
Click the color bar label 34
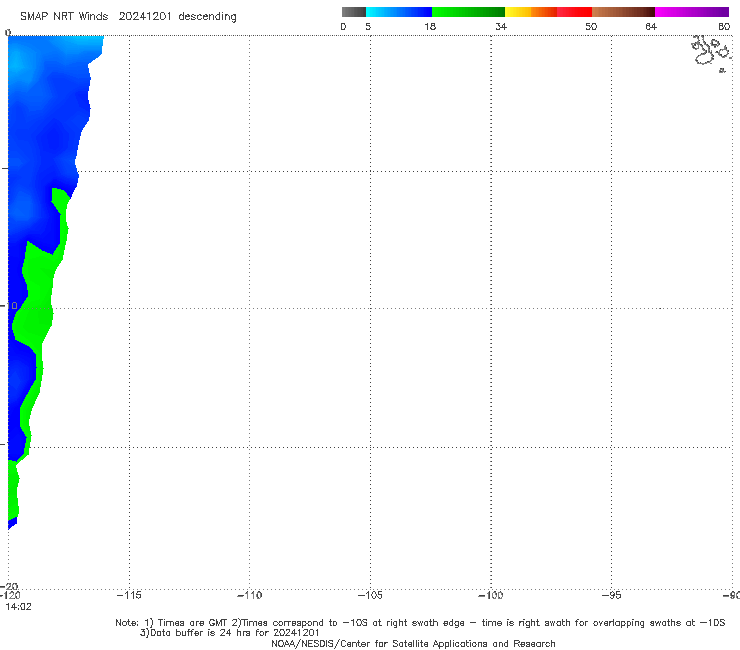[x=501, y=27]
